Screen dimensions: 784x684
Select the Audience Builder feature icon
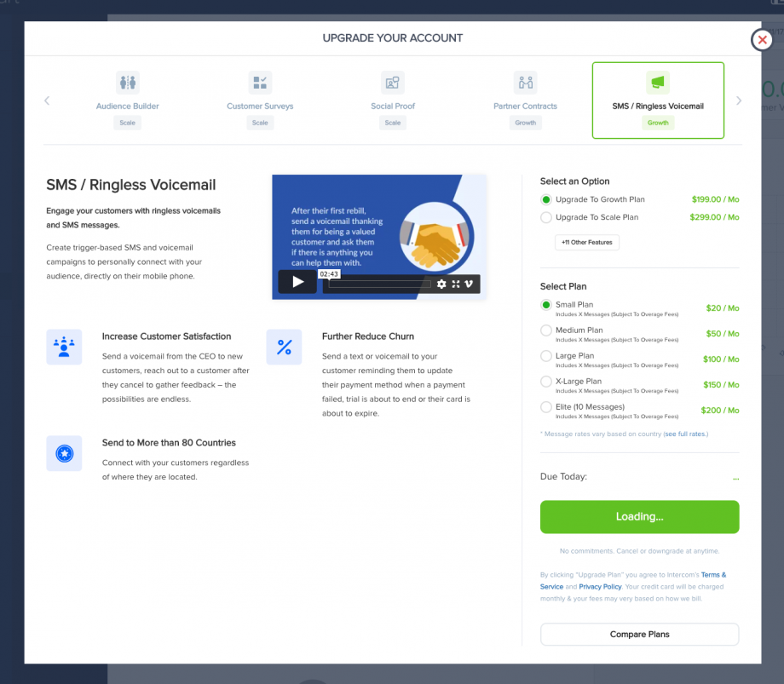tap(128, 83)
